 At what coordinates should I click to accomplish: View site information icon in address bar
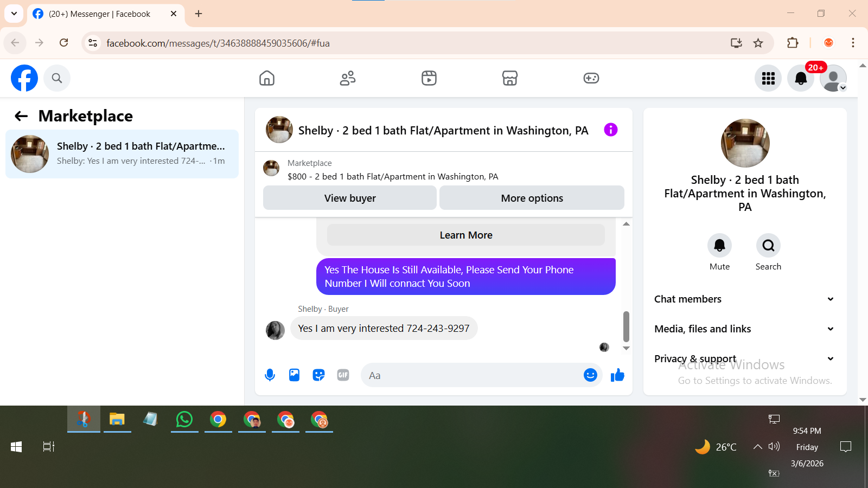93,43
